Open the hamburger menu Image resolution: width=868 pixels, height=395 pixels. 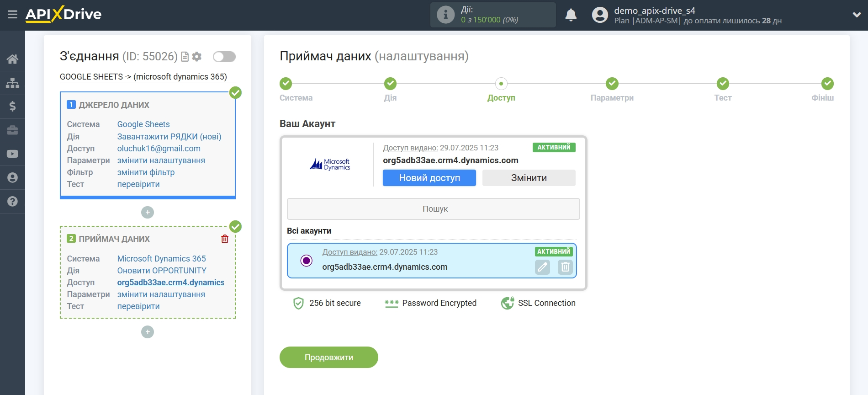pyautogui.click(x=12, y=15)
